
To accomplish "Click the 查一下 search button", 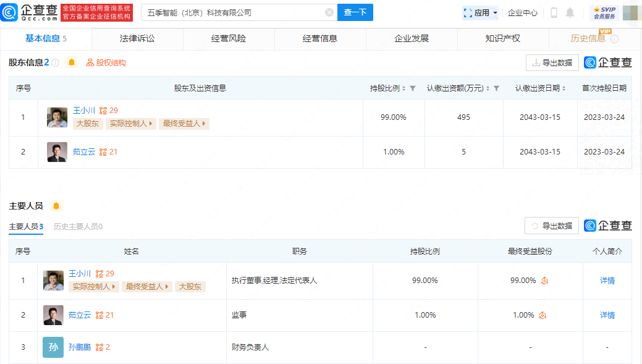I will point(355,12).
